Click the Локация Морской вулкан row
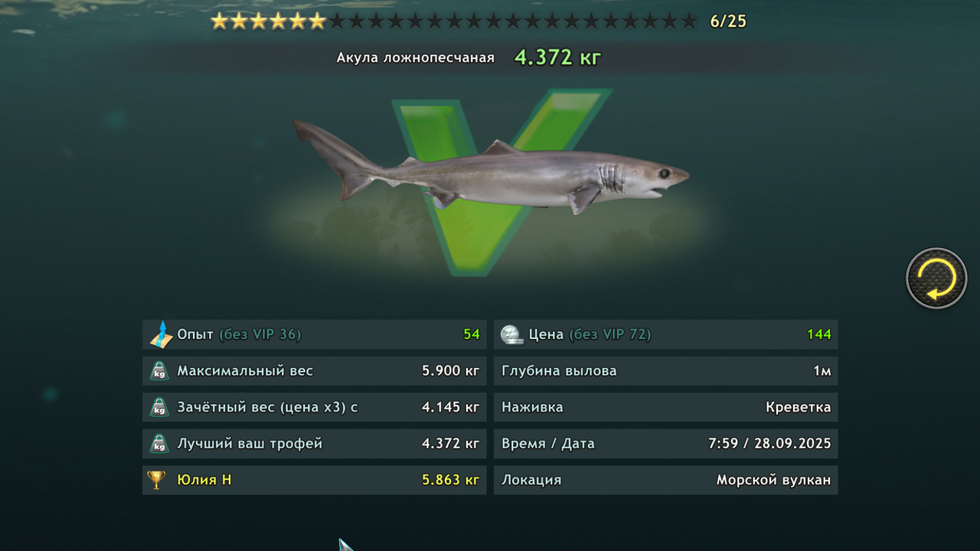 pyautogui.click(x=666, y=480)
